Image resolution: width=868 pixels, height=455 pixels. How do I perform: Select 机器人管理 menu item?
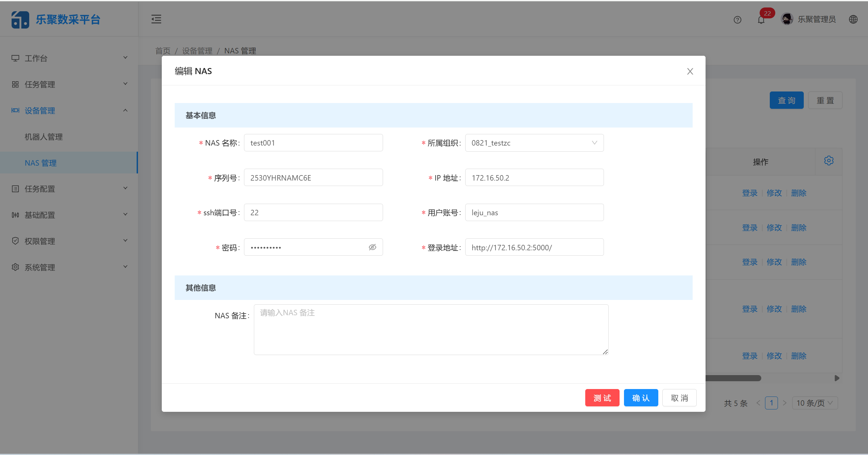pos(44,137)
